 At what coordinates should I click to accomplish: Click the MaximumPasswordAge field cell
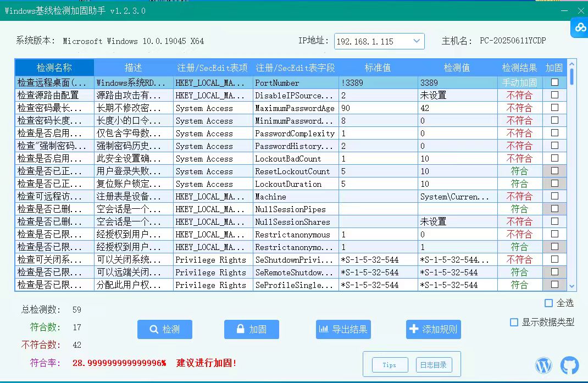[x=296, y=108]
